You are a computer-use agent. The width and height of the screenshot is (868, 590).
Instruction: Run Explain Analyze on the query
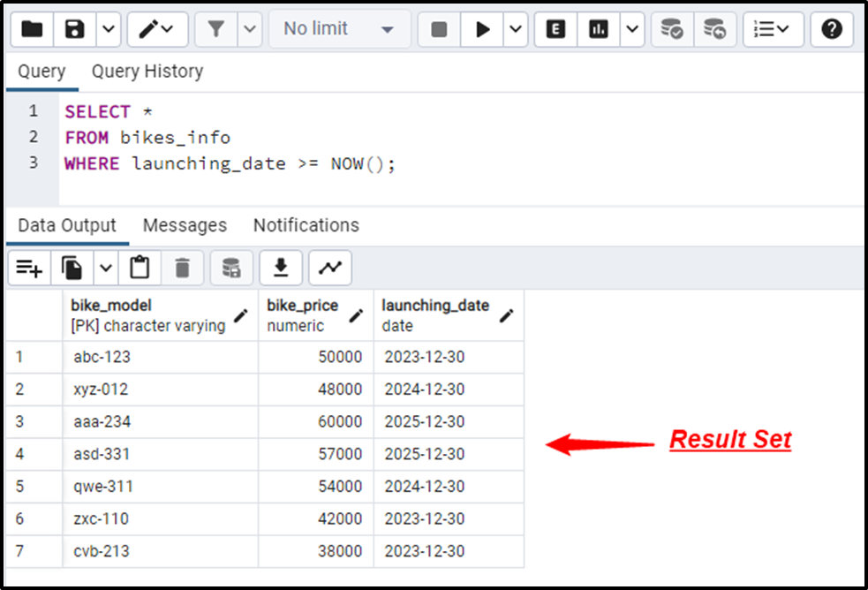click(x=600, y=29)
